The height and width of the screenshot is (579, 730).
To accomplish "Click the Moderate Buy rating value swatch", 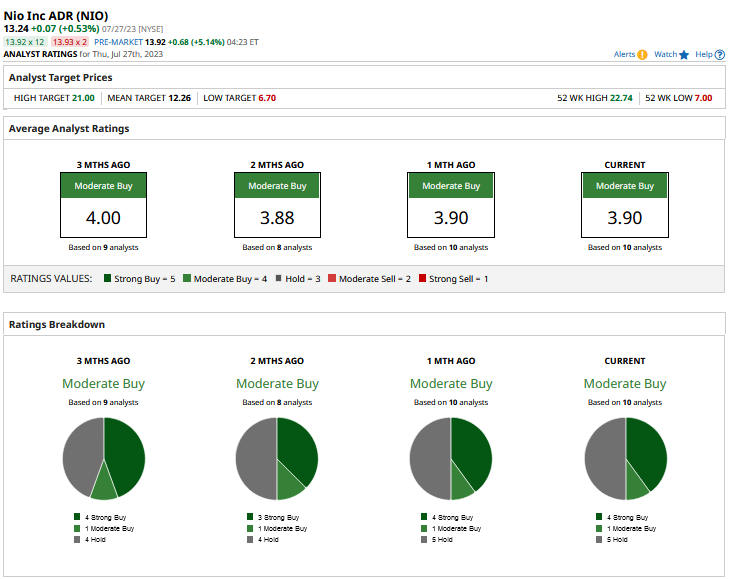I will pos(187,278).
